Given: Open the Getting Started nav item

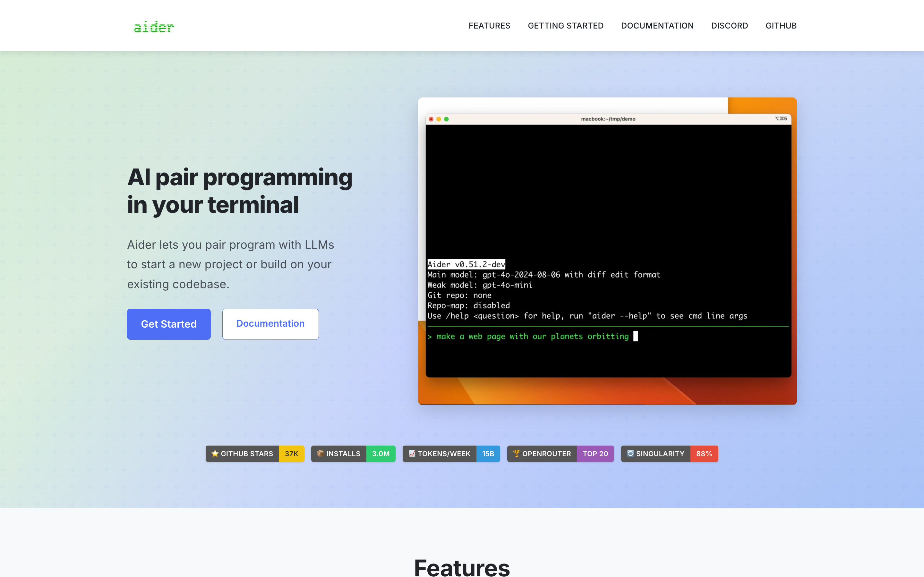Looking at the screenshot, I should 566,26.
